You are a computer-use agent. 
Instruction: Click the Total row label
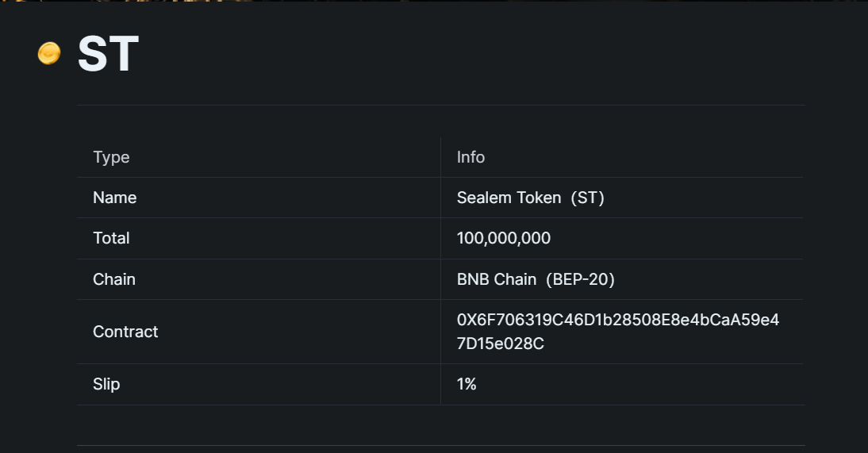111,238
